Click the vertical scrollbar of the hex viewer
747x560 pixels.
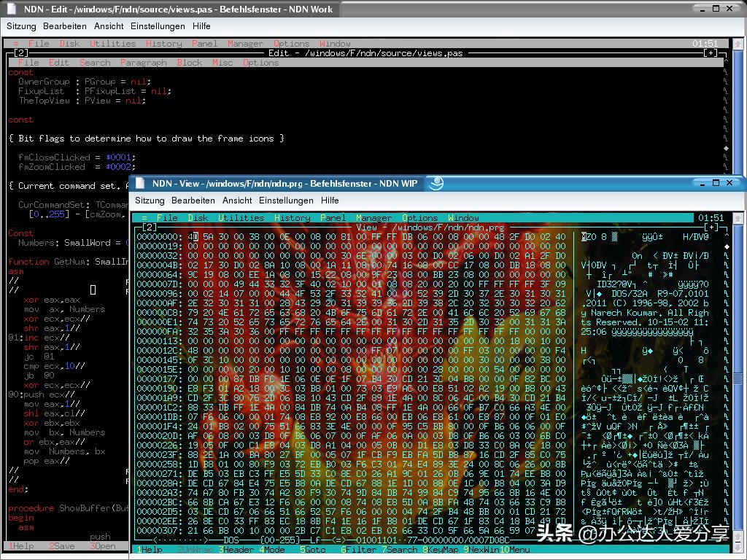pyautogui.click(x=726, y=379)
